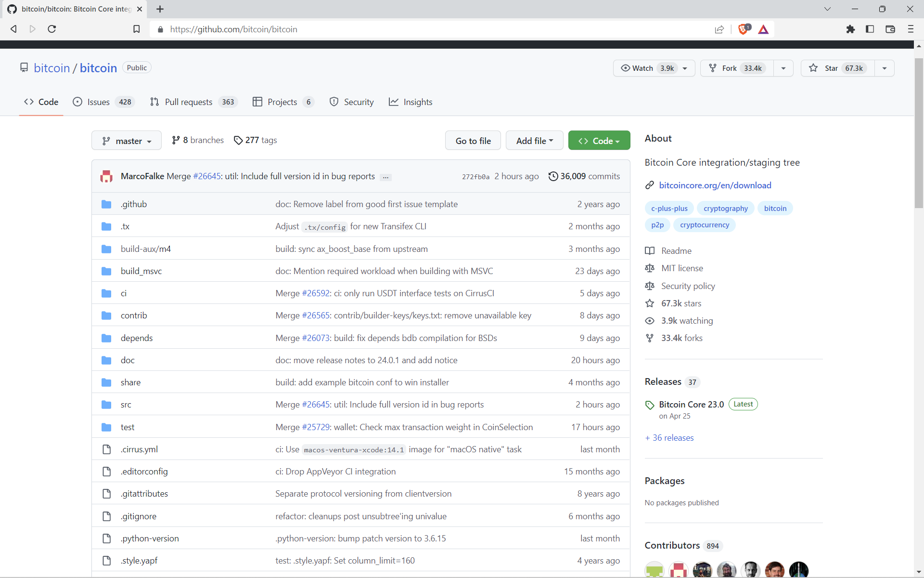Image resolution: width=924 pixels, height=578 pixels.
Task: Click the share icon in the address bar
Action: 719,29
